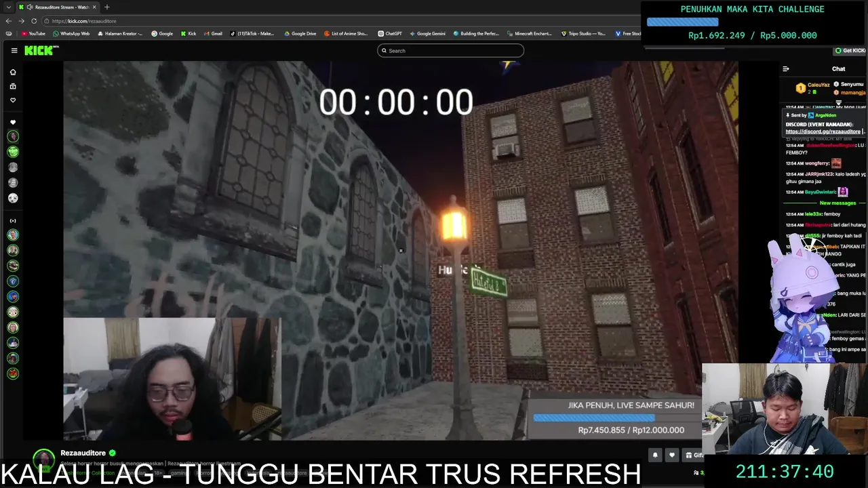The width and height of the screenshot is (868, 488).
Task: Click the Rezaauditore channel name
Action: point(83,453)
